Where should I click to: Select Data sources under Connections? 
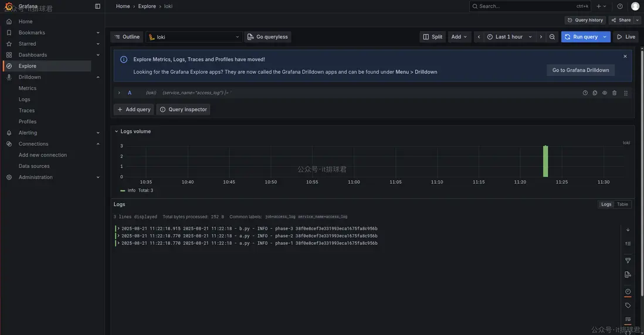[34, 166]
